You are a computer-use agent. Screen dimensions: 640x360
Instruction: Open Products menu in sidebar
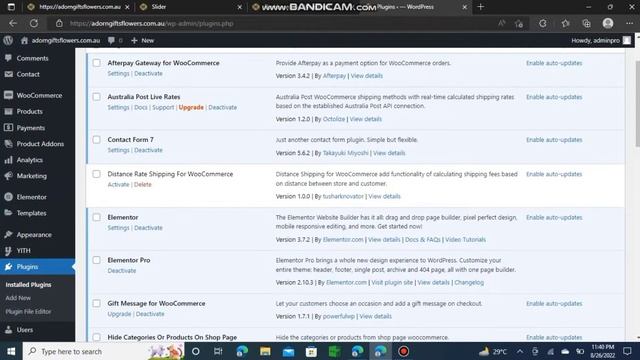(x=29, y=111)
